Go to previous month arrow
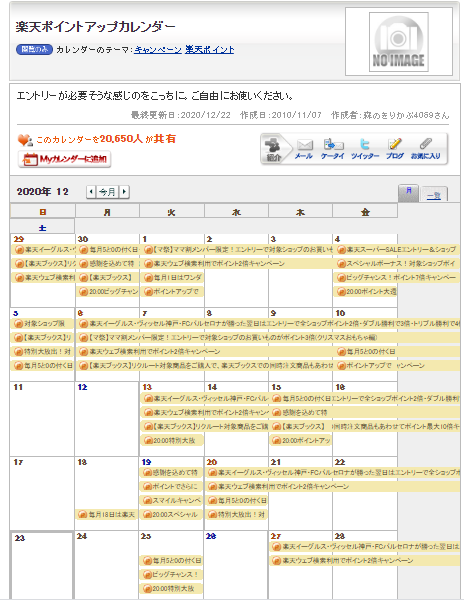The height and width of the screenshot is (604, 464). point(91,191)
